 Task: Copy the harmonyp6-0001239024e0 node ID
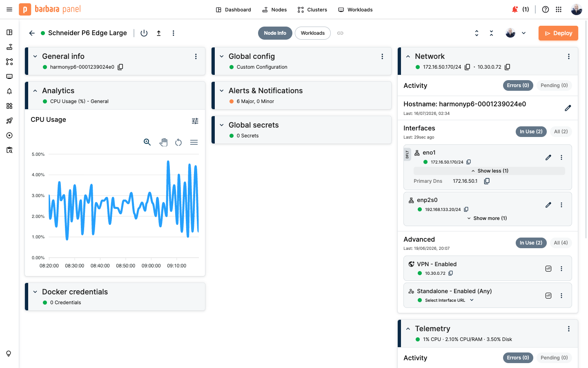coord(120,67)
